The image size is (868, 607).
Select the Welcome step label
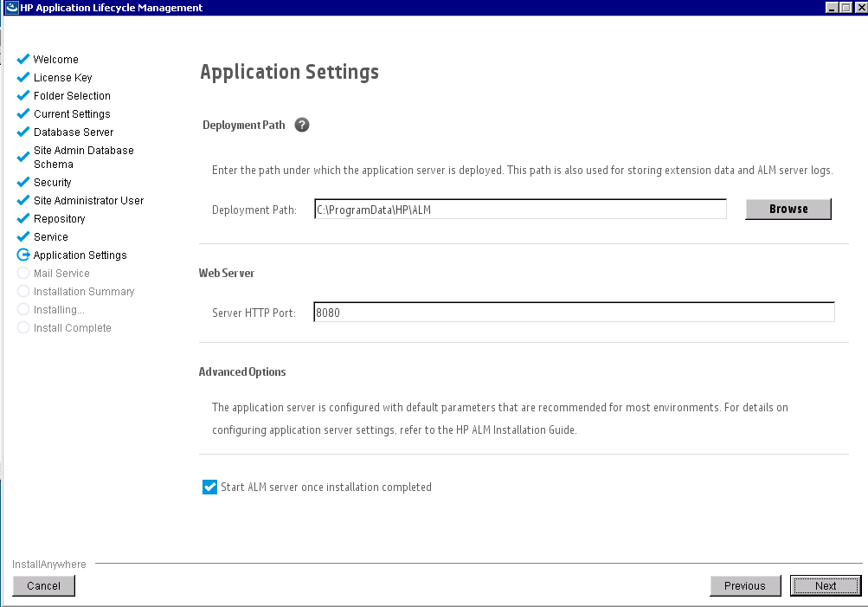coord(56,59)
